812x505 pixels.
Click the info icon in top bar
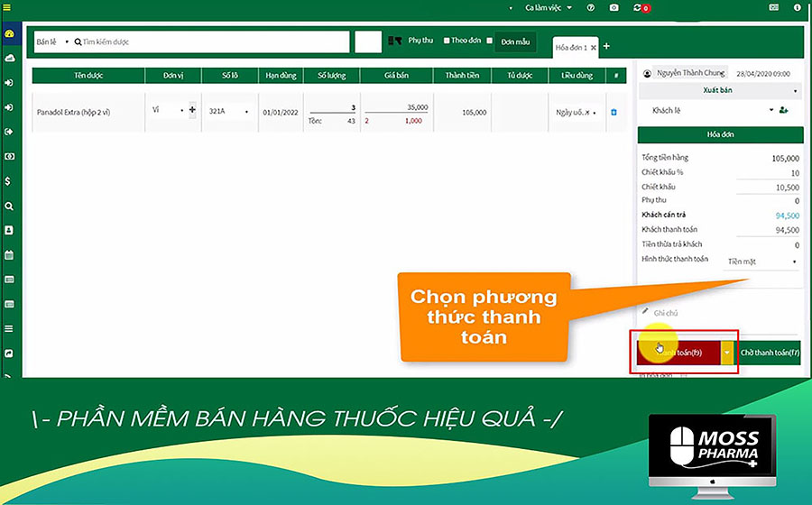797,7
